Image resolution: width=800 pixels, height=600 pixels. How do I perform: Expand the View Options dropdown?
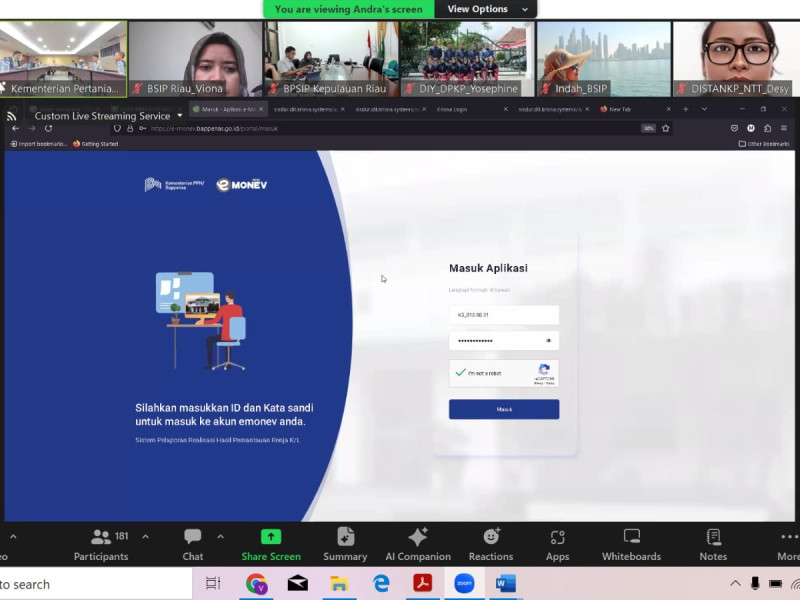487,9
